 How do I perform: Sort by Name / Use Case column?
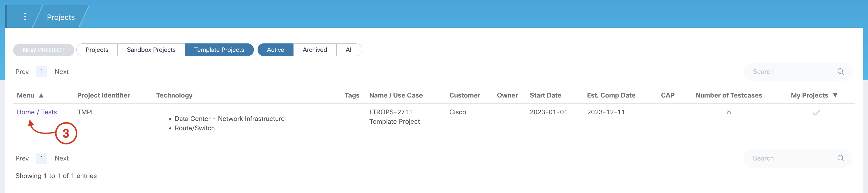tap(396, 95)
